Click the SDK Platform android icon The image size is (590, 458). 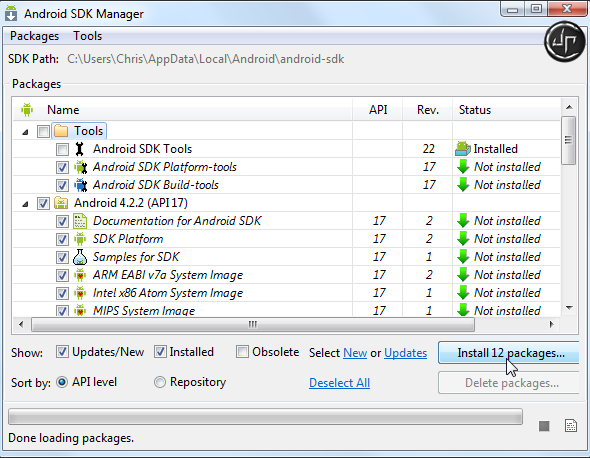(x=80, y=239)
